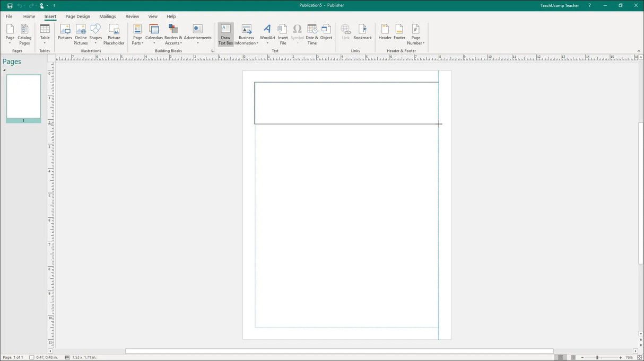The height and width of the screenshot is (361, 644).
Task: Switch to the Page Design tab
Action: pos(77,16)
